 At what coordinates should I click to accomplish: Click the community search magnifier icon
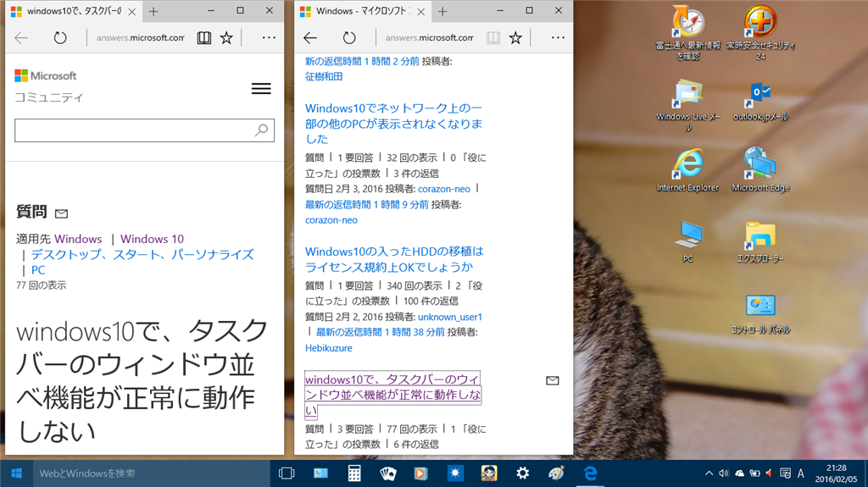click(x=261, y=130)
